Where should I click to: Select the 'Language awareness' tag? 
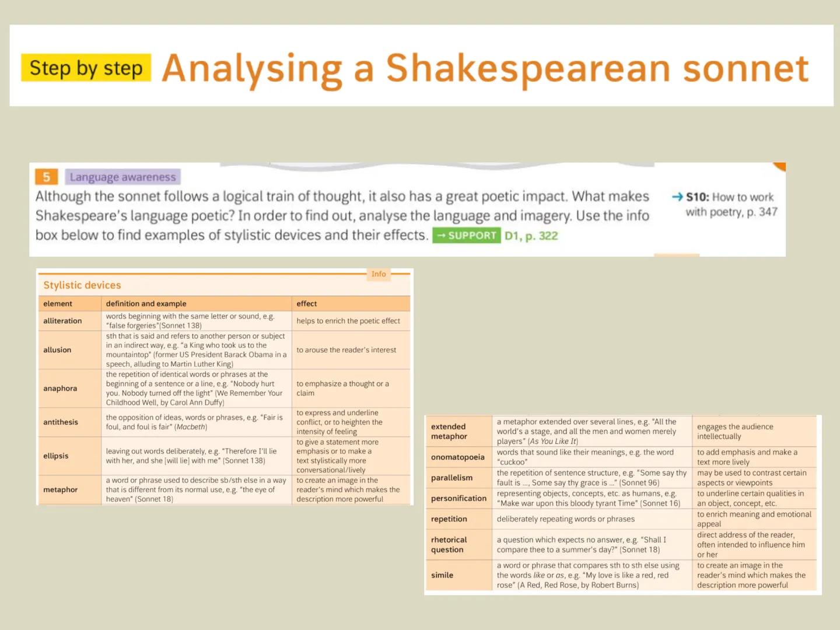(123, 177)
